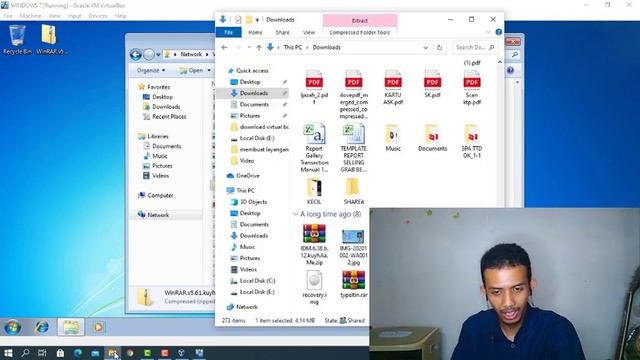This screenshot has width=640, height=360.
Task: Collapse the 'A long time ago' group
Action: (x=296, y=214)
